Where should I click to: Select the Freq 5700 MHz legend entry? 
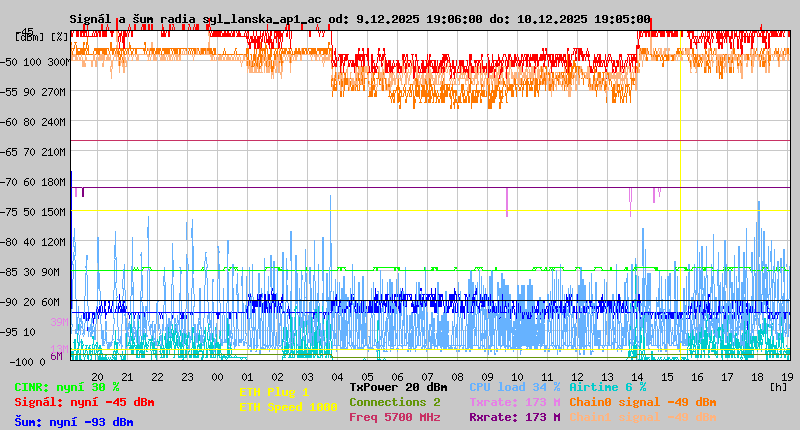[394, 417]
